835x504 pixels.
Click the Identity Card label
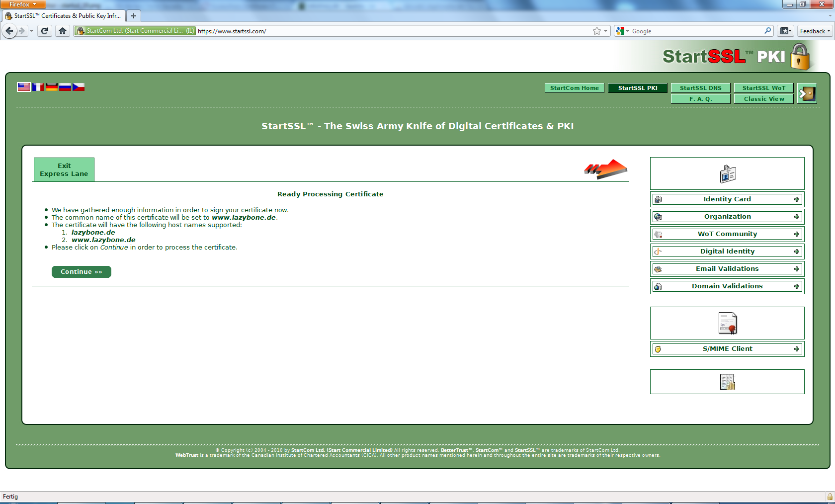click(x=727, y=199)
